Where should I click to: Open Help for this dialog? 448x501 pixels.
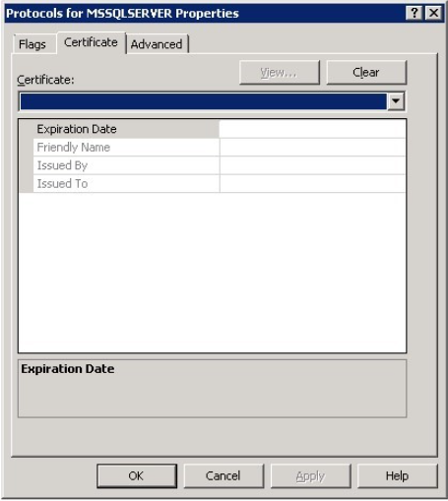(x=398, y=476)
